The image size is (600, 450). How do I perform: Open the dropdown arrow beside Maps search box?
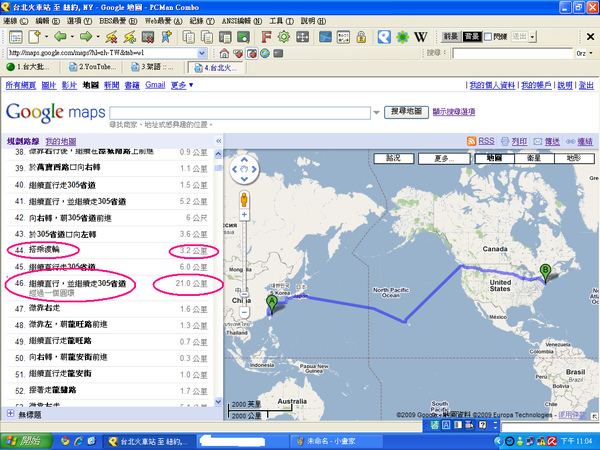(x=377, y=112)
